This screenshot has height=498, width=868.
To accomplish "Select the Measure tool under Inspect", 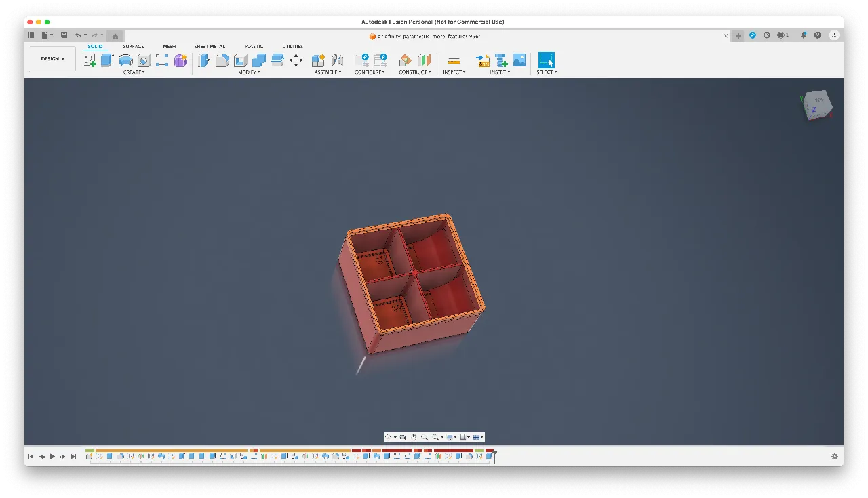I will (454, 60).
